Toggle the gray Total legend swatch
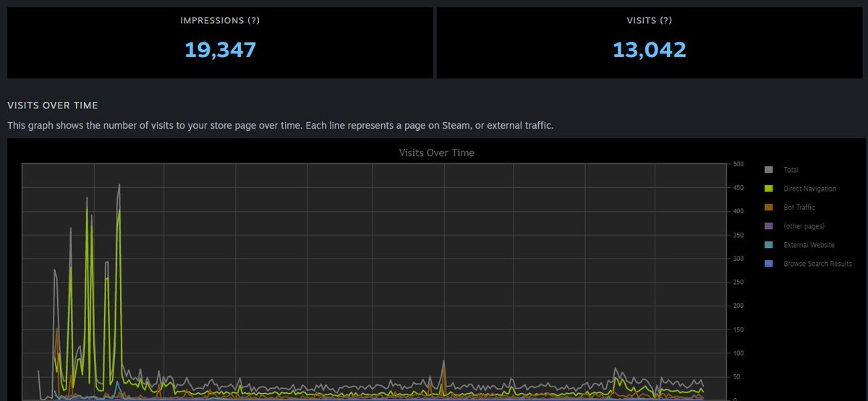The width and height of the screenshot is (868, 401). coord(769,170)
